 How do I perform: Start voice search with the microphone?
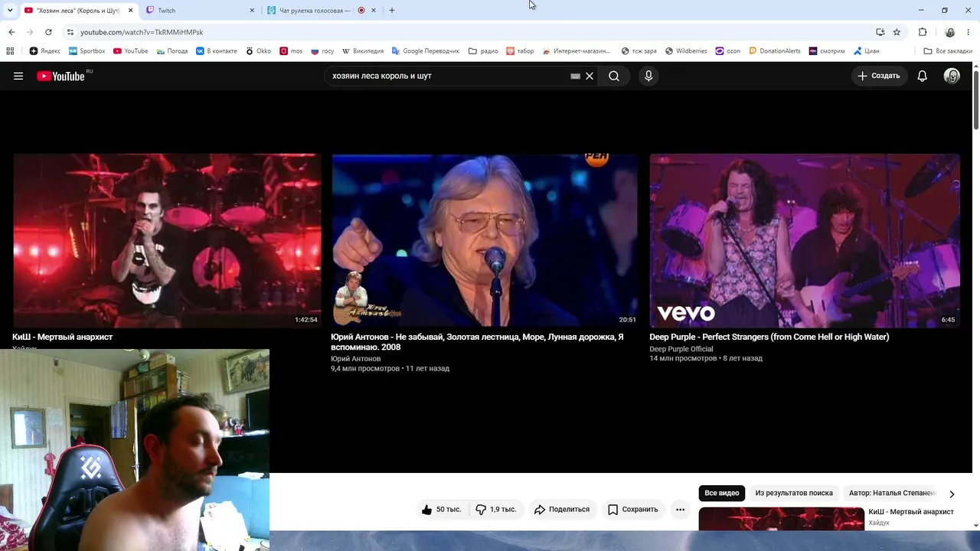(x=648, y=76)
